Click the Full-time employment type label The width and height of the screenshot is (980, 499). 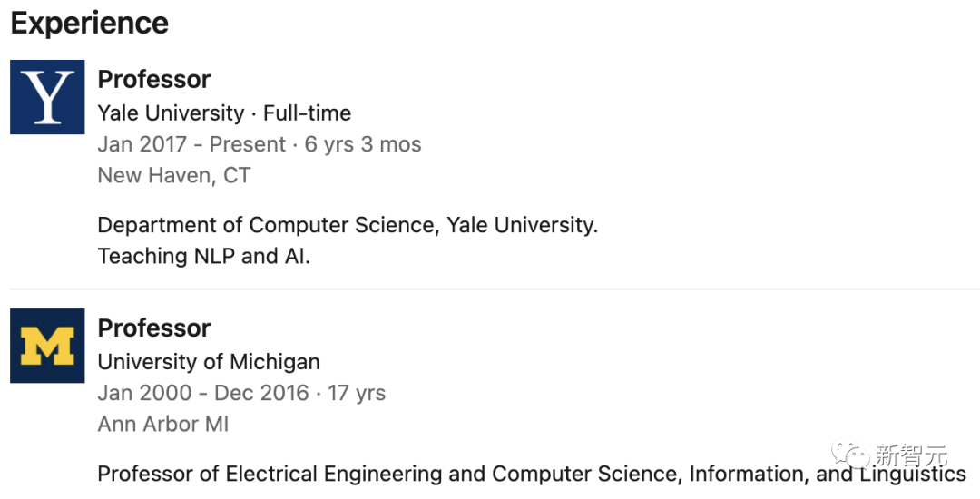point(307,113)
